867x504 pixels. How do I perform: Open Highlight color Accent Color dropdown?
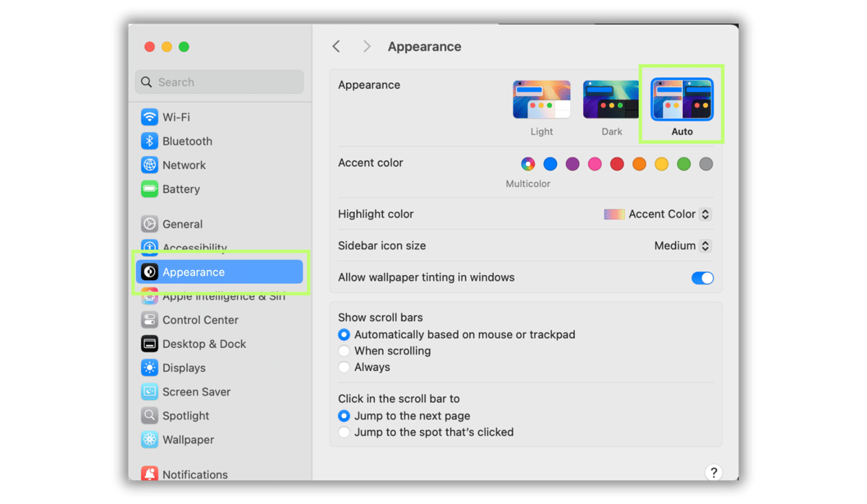[x=658, y=214]
